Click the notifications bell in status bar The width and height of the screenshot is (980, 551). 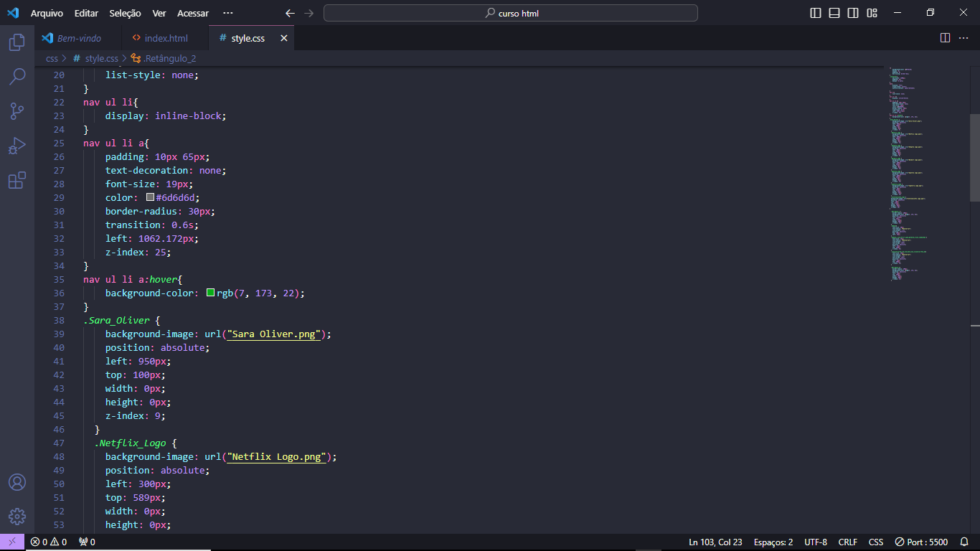pos(965,542)
